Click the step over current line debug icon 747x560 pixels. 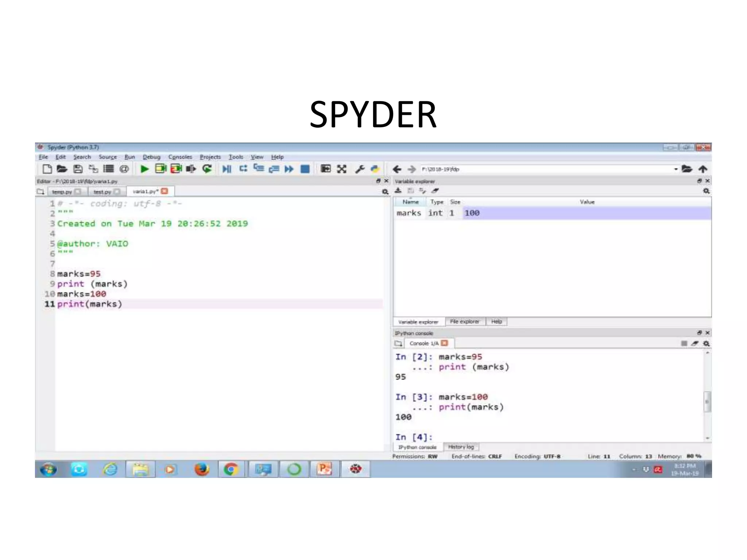click(x=243, y=168)
